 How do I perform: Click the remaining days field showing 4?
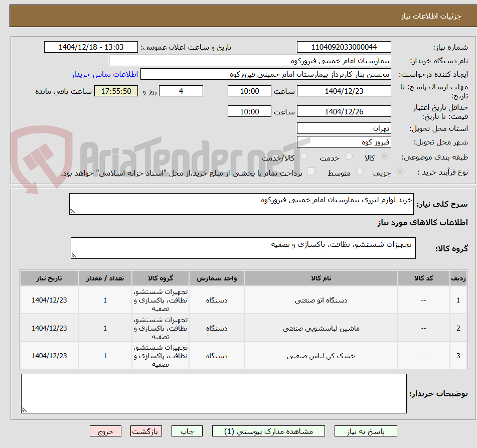pyautogui.click(x=181, y=91)
